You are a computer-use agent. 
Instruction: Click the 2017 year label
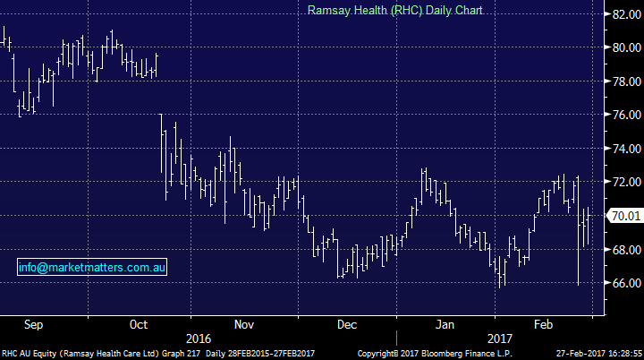(x=499, y=339)
